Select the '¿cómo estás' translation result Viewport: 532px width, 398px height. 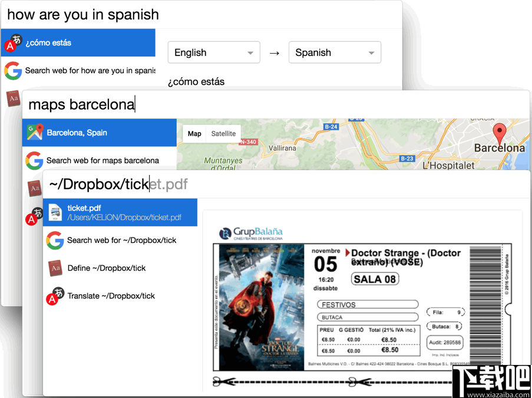click(78, 42)
